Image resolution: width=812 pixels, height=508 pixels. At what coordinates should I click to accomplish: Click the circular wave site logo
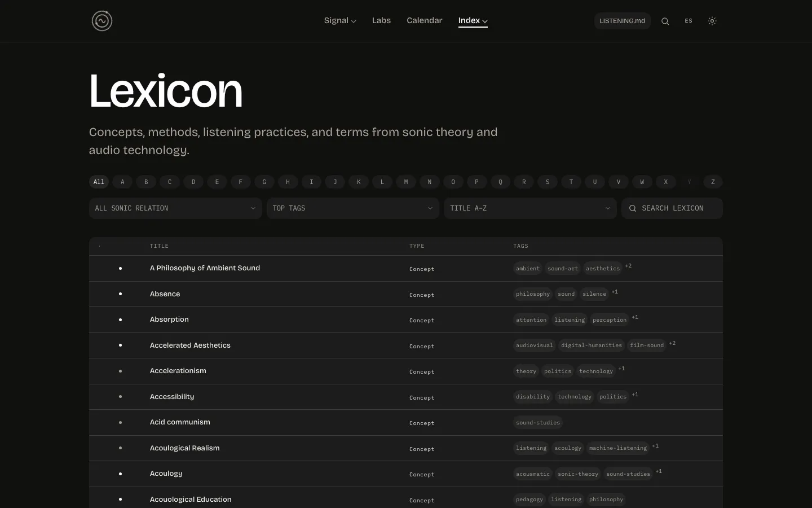[x=102, y=21]
